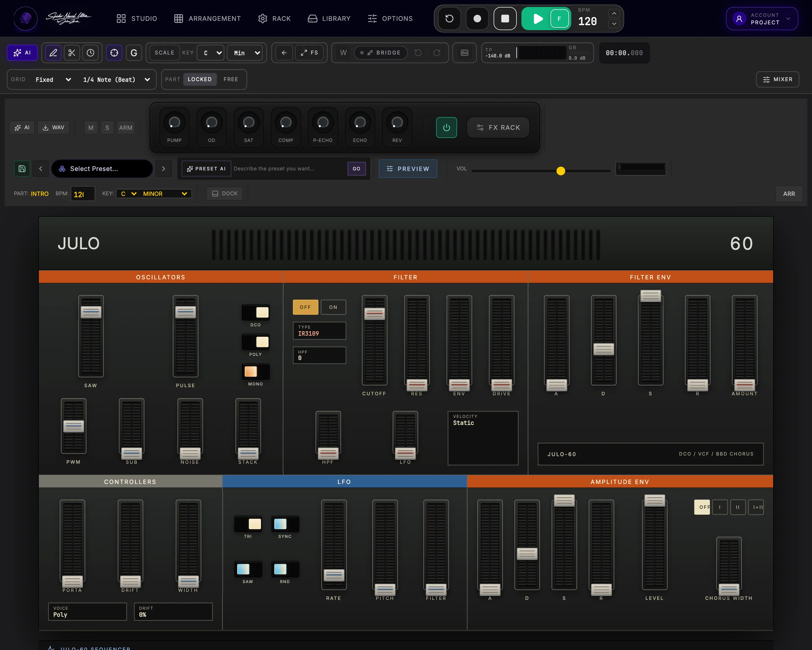Click the redo icon

pyautogui.click(x=437, y=53)
